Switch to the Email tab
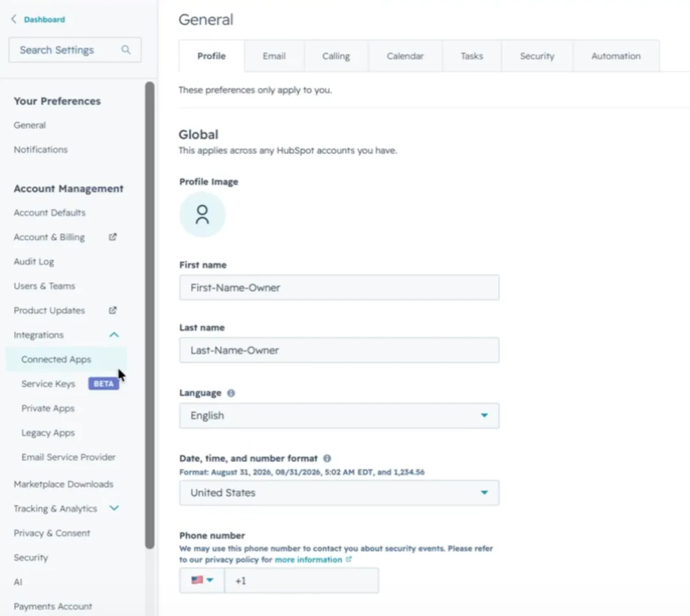 pyautogui.click(x=274, y=56)
